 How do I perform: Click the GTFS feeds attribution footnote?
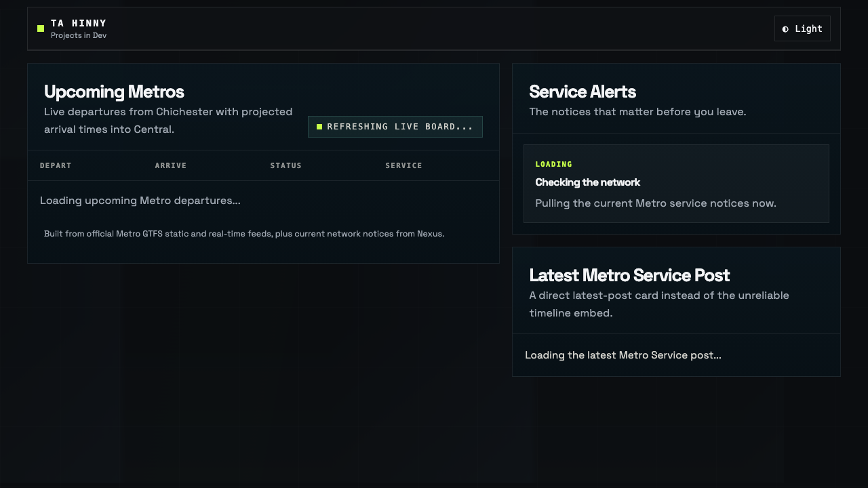point(244,234)
